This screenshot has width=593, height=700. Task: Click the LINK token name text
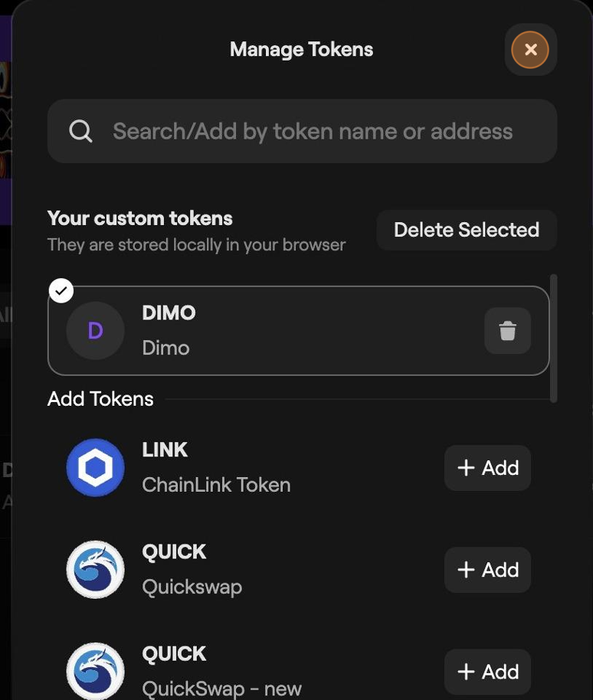[165, 450]
